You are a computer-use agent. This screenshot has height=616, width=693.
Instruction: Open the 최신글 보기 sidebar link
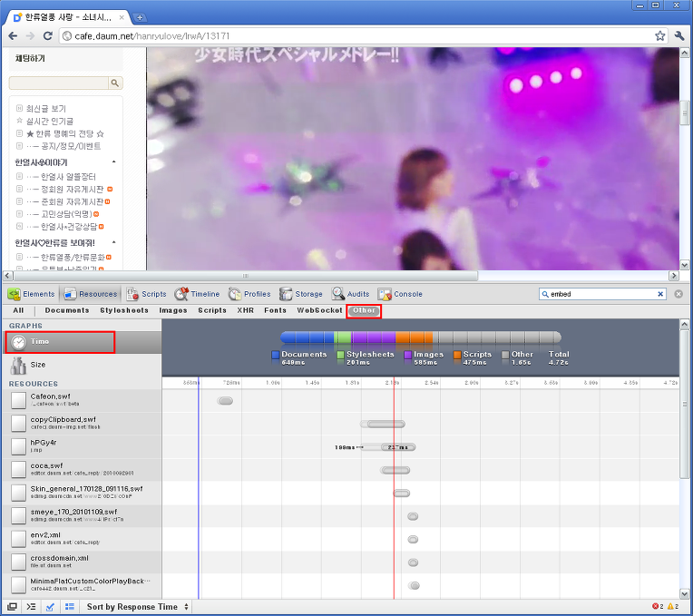(46, 108)
